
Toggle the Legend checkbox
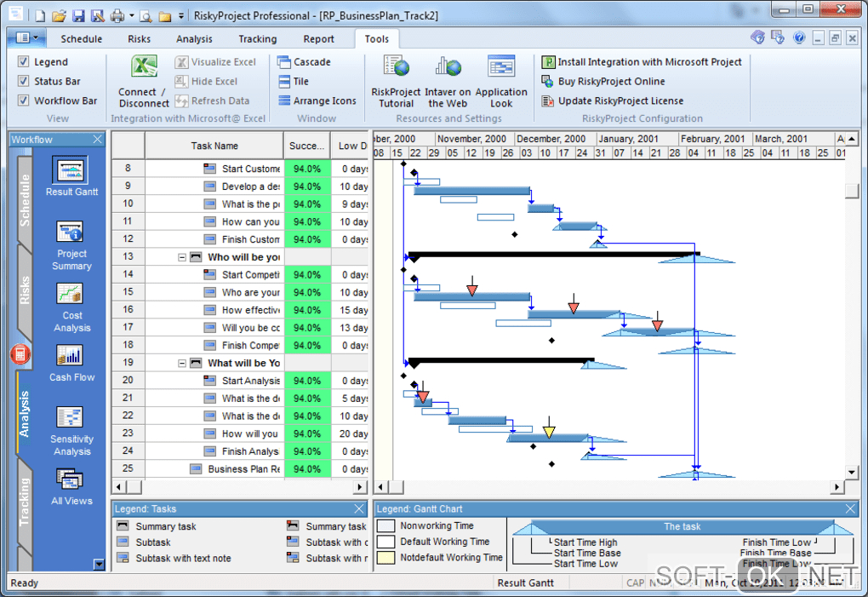[x=23, y=61]
